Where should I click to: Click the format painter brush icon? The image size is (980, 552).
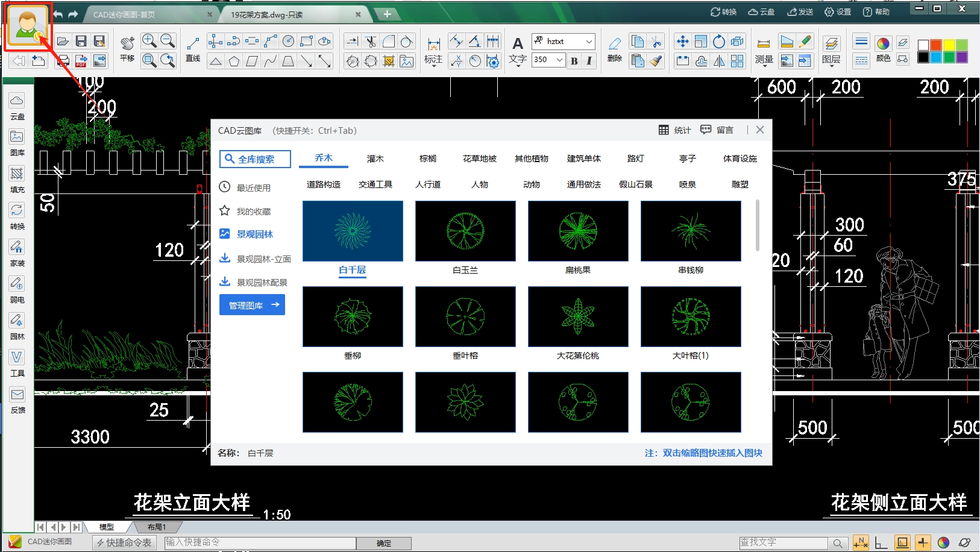pyautogui.click(x=656, y=61)
